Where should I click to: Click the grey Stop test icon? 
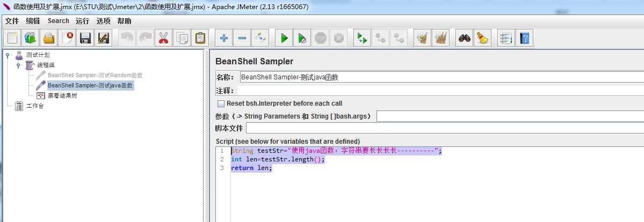click(x=320, y=38)
